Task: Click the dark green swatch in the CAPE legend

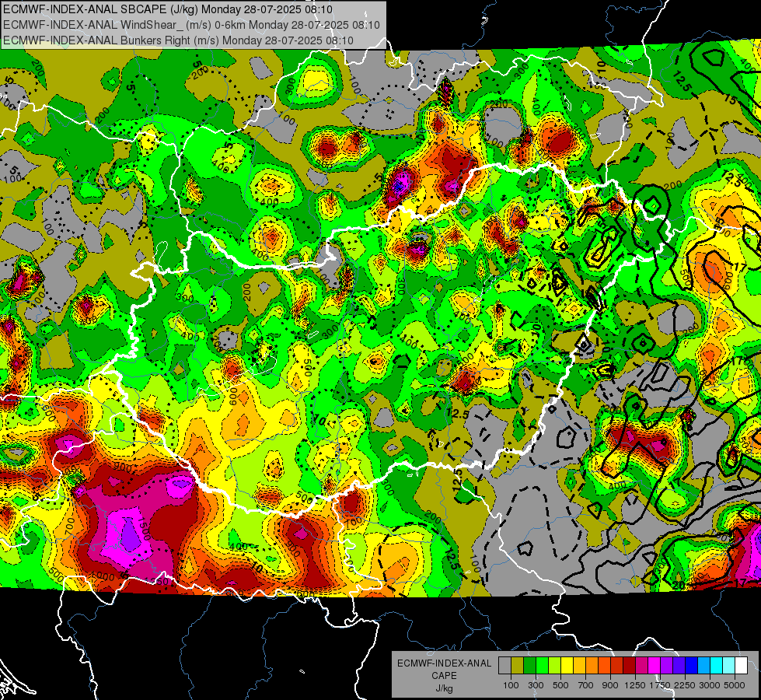Action: tap(529, 666)
